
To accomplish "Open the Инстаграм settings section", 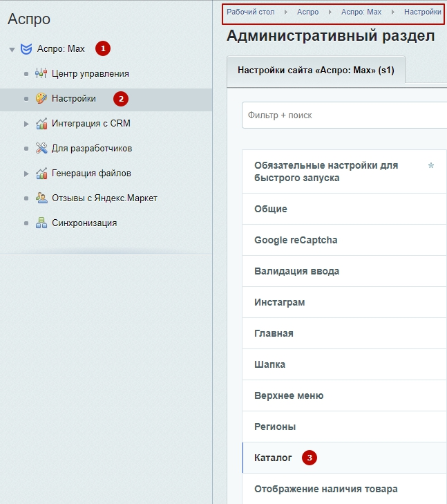I will click(x=345, y=302).
